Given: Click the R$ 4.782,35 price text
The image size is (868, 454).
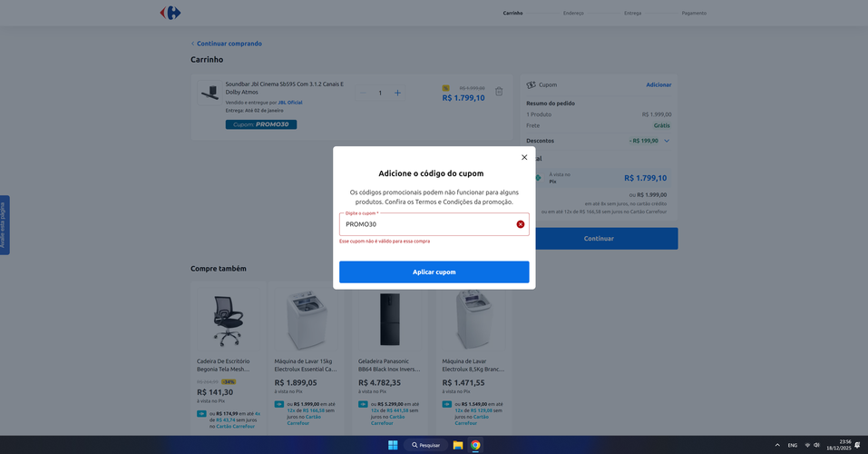Looking at the screenshot, I should click(379, 382).
